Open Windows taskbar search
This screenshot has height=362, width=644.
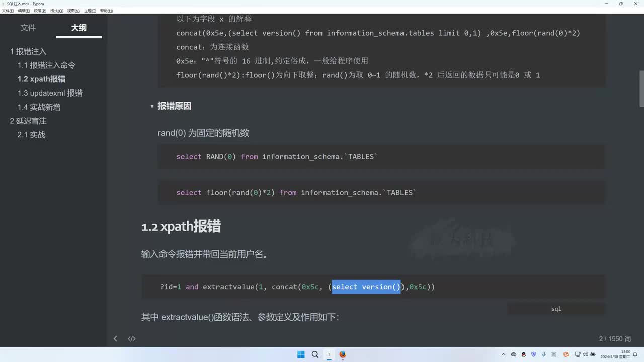tap(315, 354)
